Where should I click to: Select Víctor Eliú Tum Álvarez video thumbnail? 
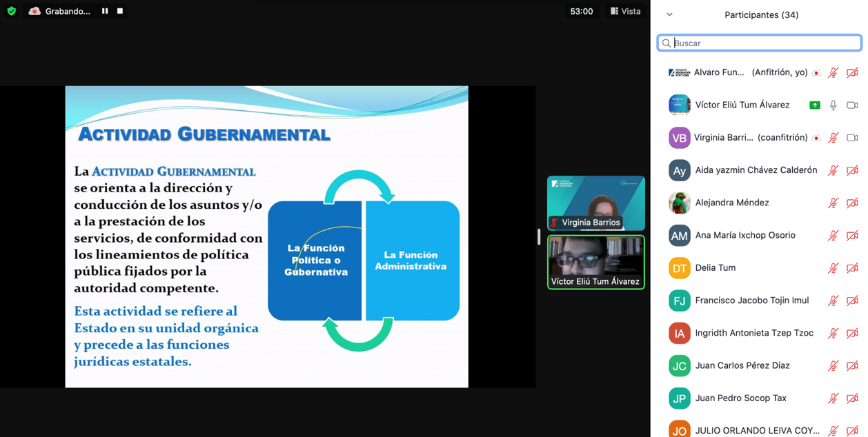pos(595,262)
